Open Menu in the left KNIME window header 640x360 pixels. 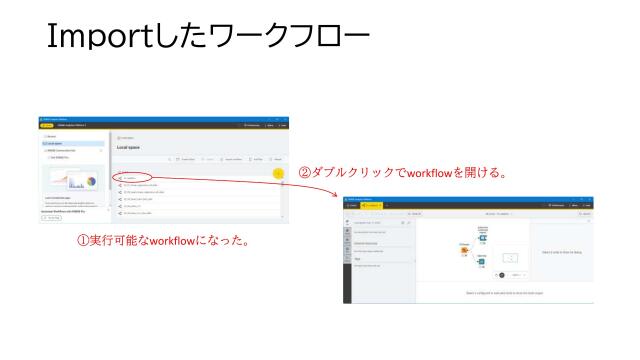pyautogui.click(x=269, y=125)
